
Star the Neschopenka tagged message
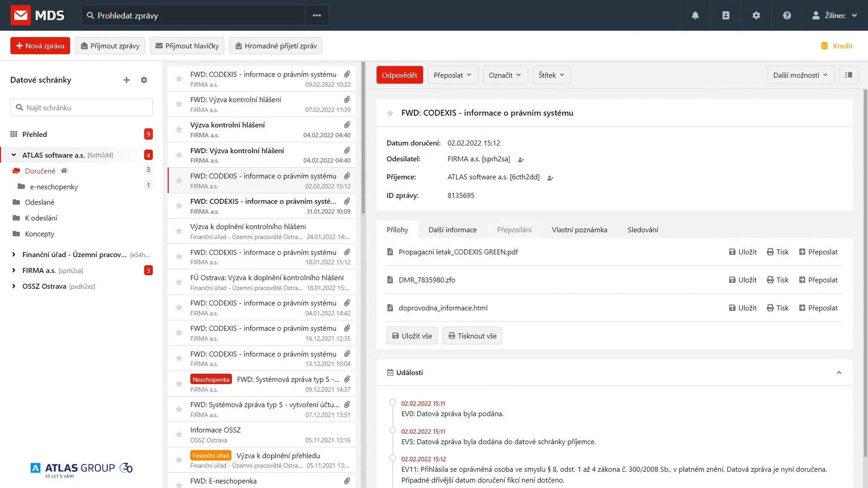tap(179, 384)
